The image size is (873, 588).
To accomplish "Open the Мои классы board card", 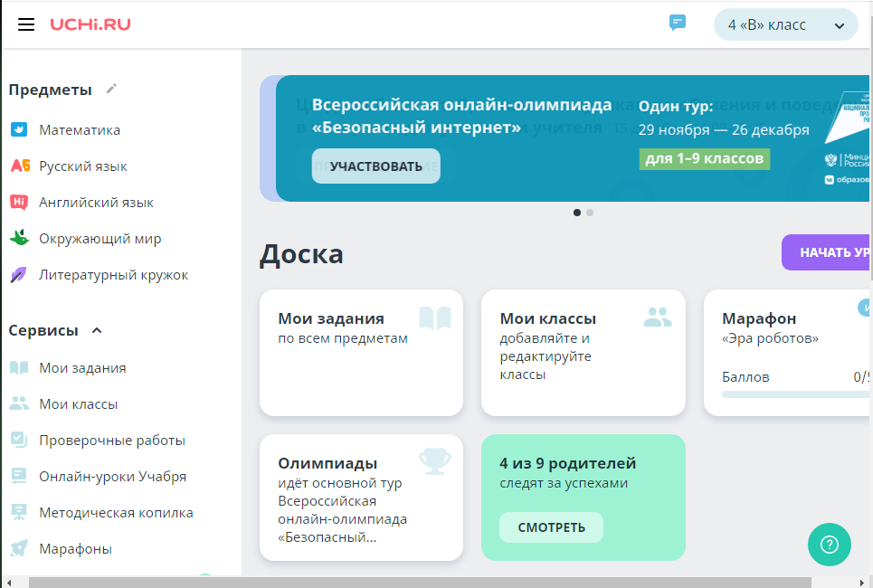I will (x=584, y=353).
